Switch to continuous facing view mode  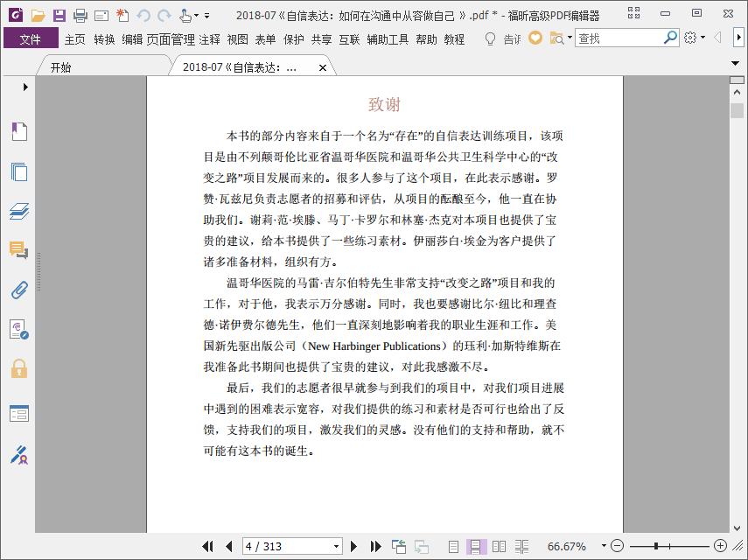click(521, 547)
